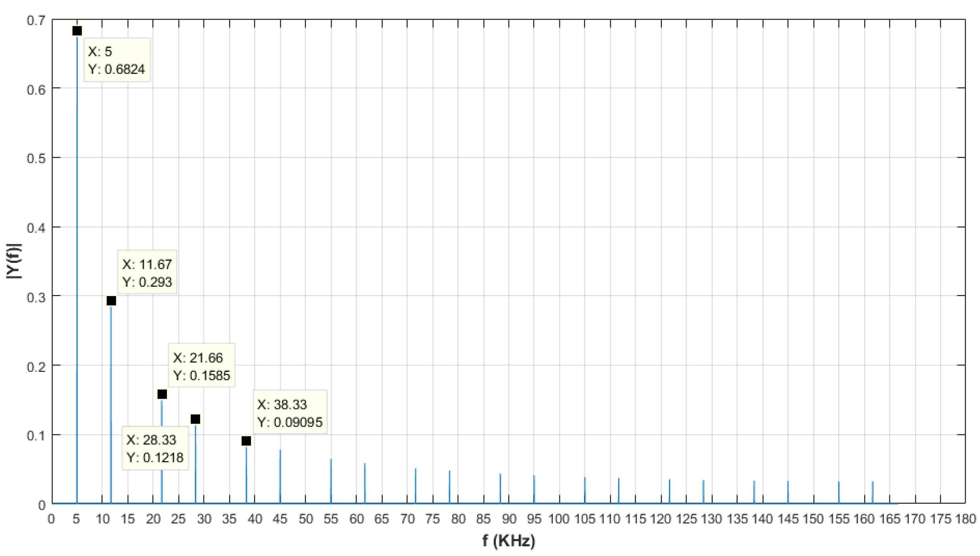This screenshot has width=980, height=556.
Task: Select the black marker on the 28.33 peak
Action: (x=195, y=419)
